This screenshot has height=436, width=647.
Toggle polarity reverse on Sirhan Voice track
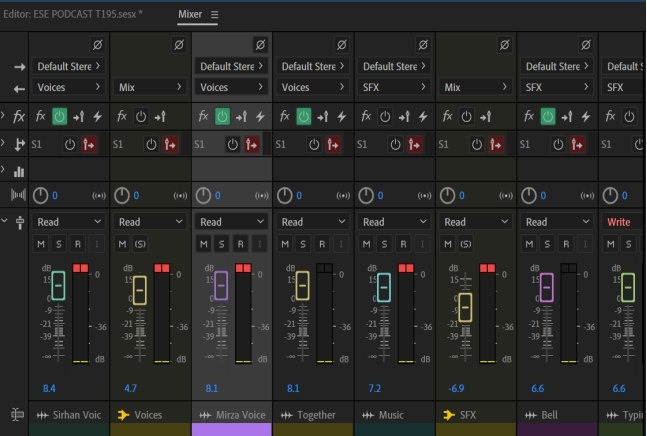(x=97, y=45)
